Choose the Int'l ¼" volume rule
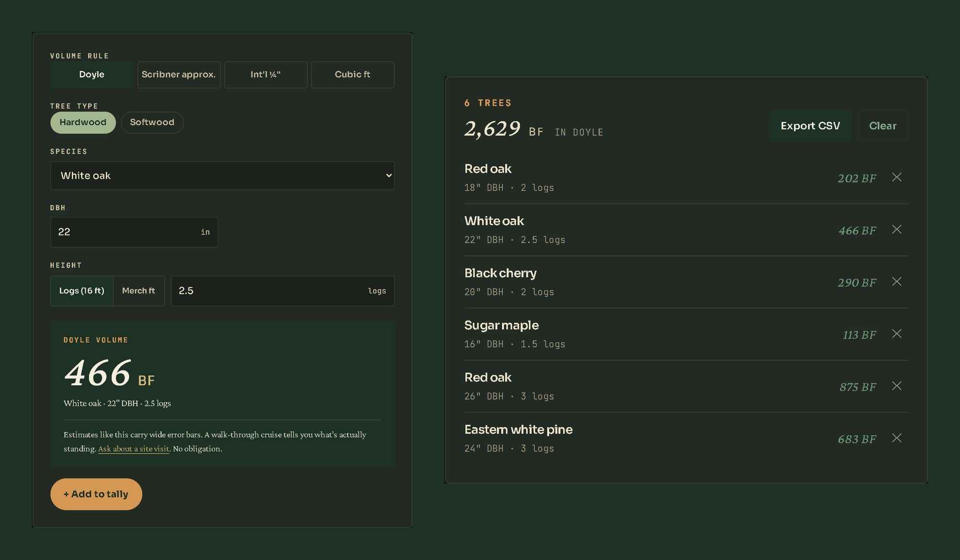Viewport: 960px width, 560px height. pos(265,75)
